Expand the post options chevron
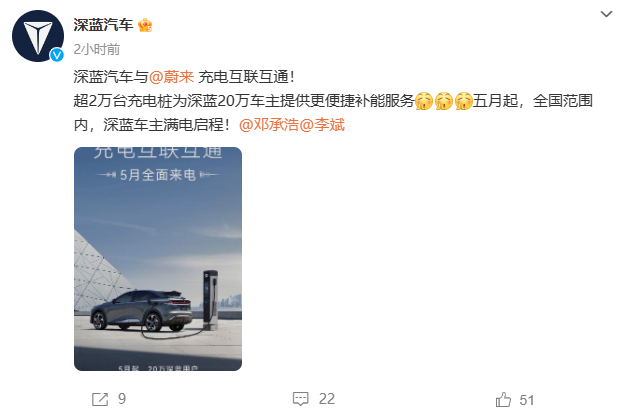Image resolution: width=624 pixels, height=419 pixels. point(606,14)
